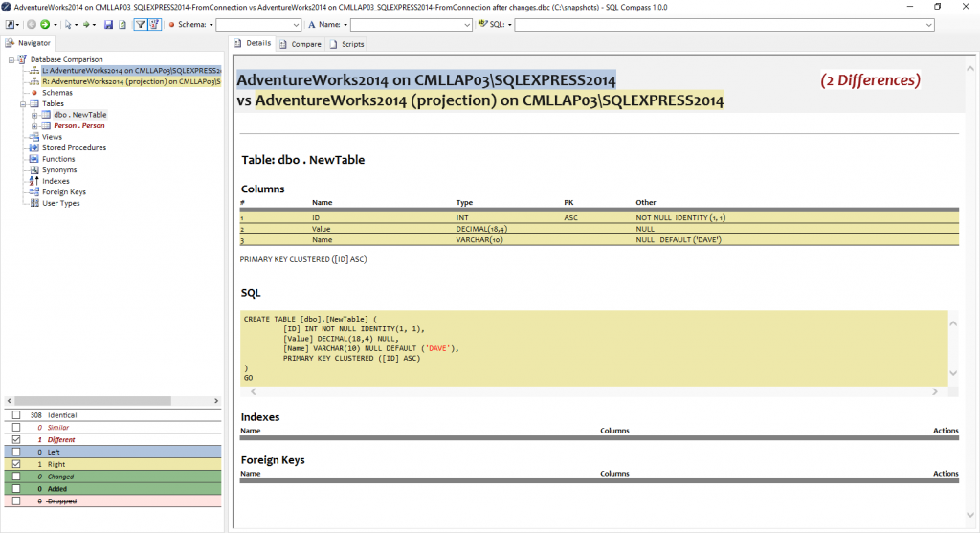Click the grey back arrow toolbar icon
Screen dimensions: 980x533
(32, 24)
